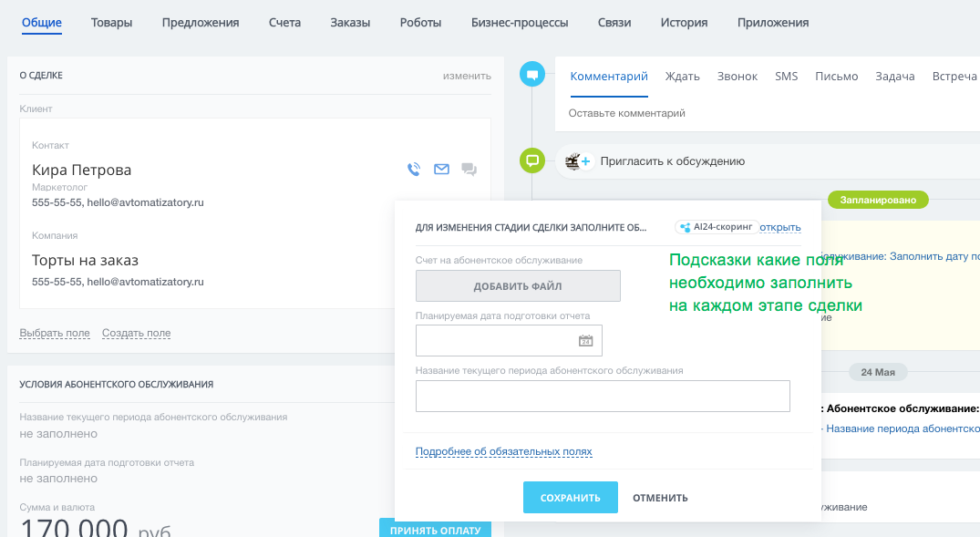
Task: Open contact name Кира Петрова
Action: point(82,170)
